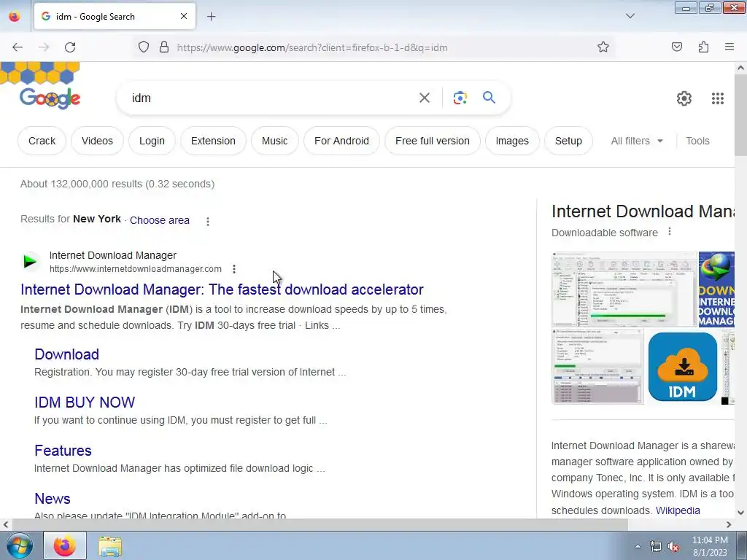Click the https://www.internetdownloadmanager.com URL text
747x560 pixels.
[x=135, y=269]
